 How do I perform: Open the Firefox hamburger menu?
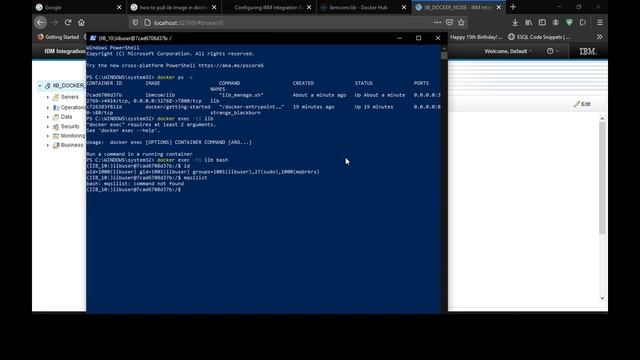tap(600, 22)
